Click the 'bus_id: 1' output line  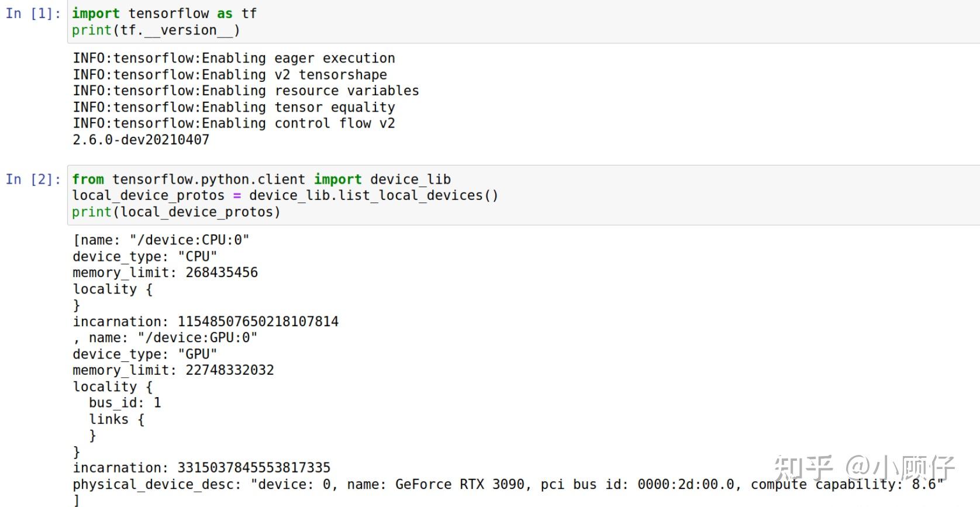[125, 403]
